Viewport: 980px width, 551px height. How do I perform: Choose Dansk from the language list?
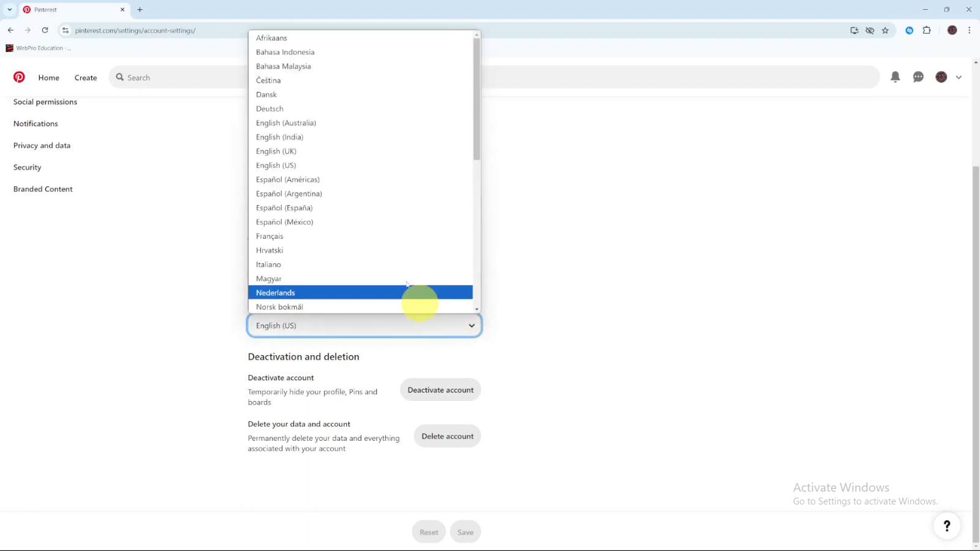(x=360, y=94)
